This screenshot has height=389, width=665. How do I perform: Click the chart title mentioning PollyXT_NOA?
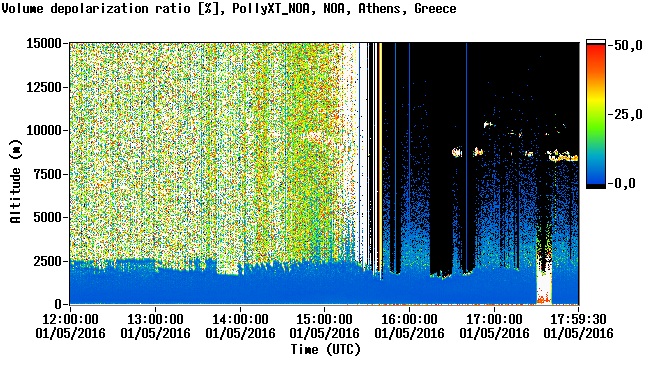click(229, 8)
